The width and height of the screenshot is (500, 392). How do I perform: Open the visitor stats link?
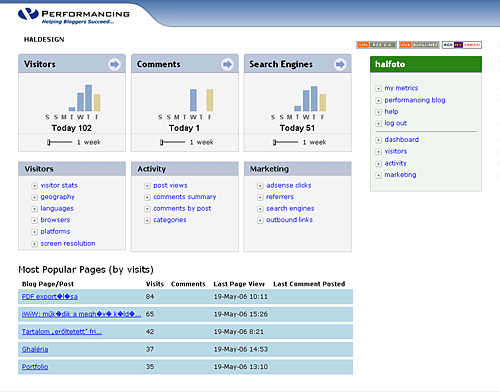click(59, 185)
